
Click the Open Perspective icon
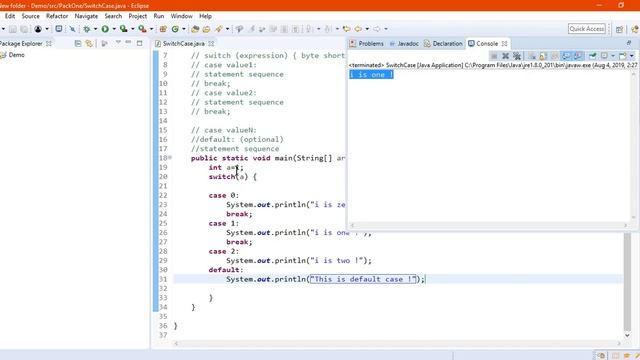620,29
